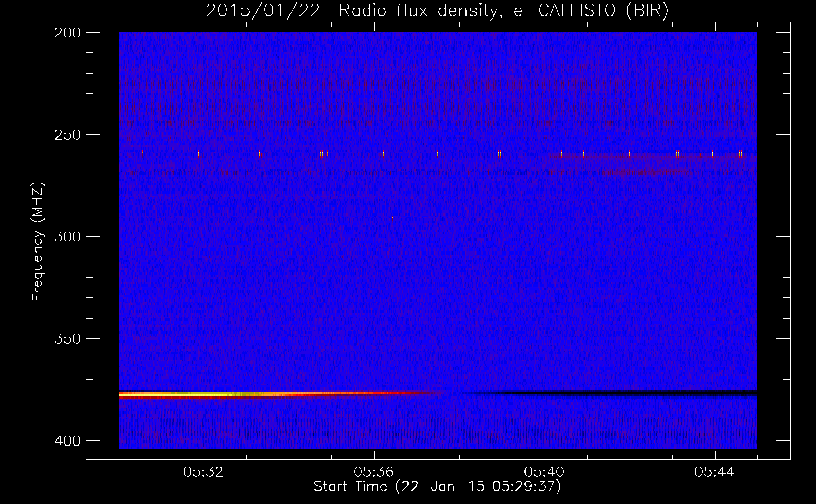Image resolution: width=816 pixels, height=504 pixels.
Task: Pick the 350 frequency tick label
Action: 67,339
